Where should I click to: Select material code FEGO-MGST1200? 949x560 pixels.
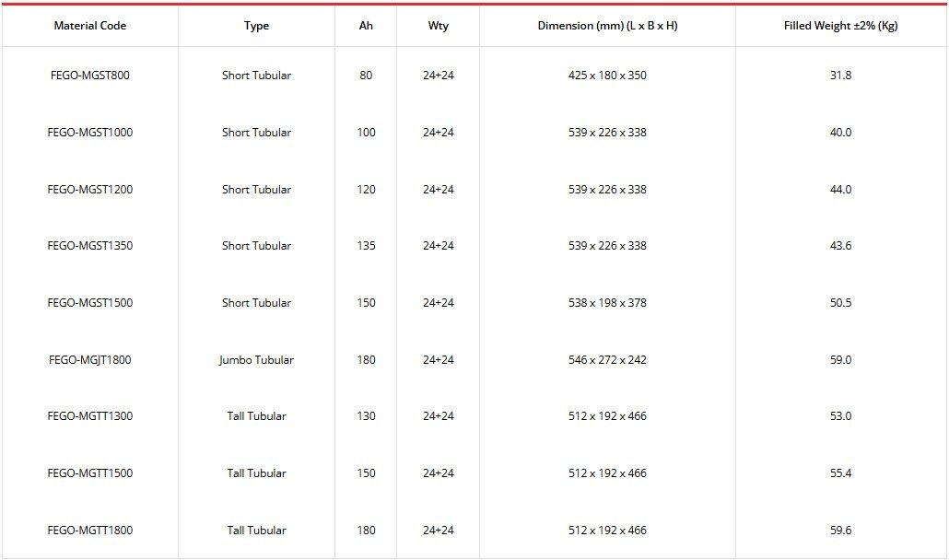pos(90,190)
